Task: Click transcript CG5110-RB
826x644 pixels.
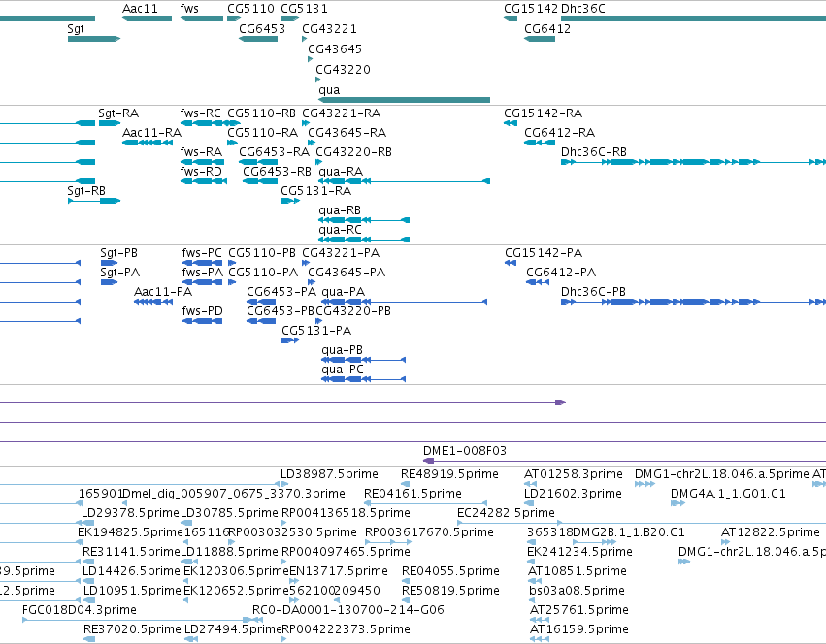Action: (234, 123)
